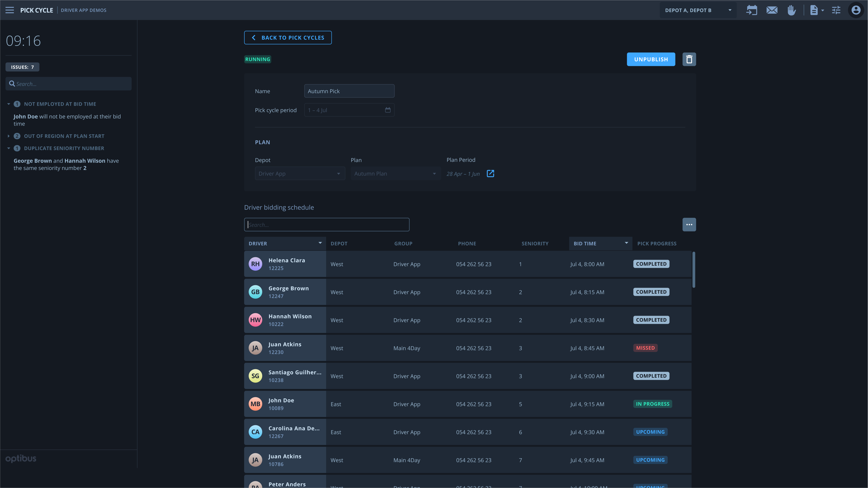Click the calendar export icon in the toolbar

[x=752, y=10]
